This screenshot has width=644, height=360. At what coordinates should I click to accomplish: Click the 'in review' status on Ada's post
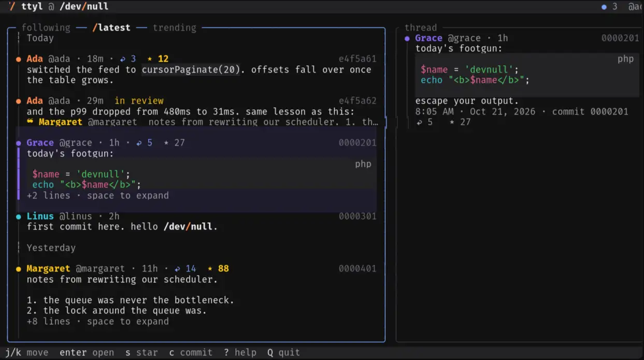tap(139, 101)
